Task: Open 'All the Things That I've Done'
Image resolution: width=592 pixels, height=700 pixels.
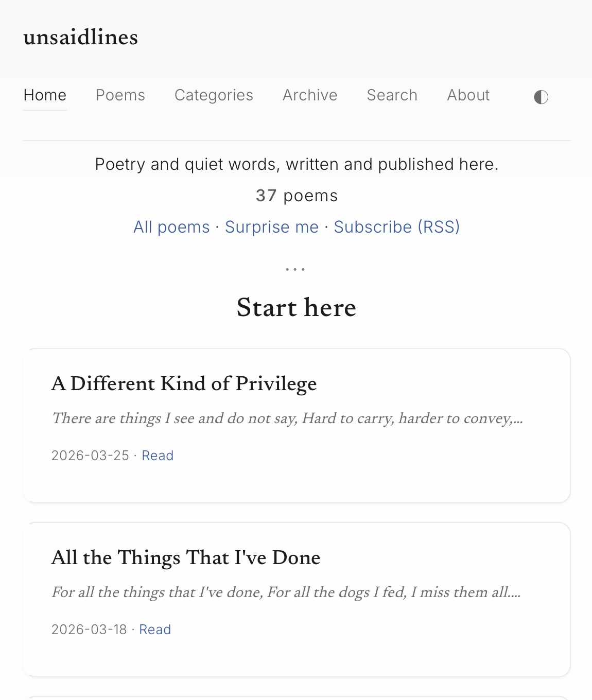Action: pyautogui.click(x=186, y=558)
